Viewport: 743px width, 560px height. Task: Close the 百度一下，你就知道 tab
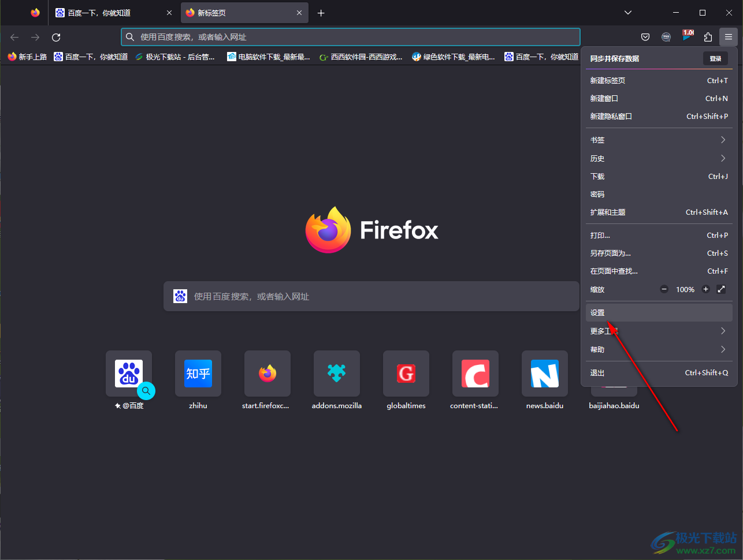169,13
